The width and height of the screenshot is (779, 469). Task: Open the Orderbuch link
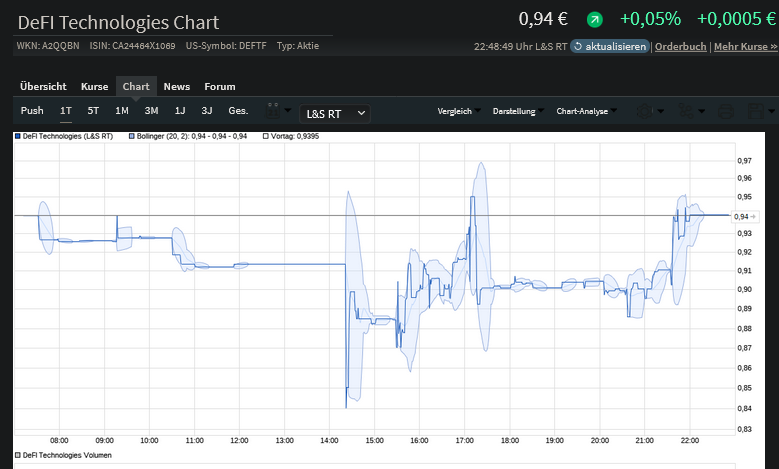681,47
